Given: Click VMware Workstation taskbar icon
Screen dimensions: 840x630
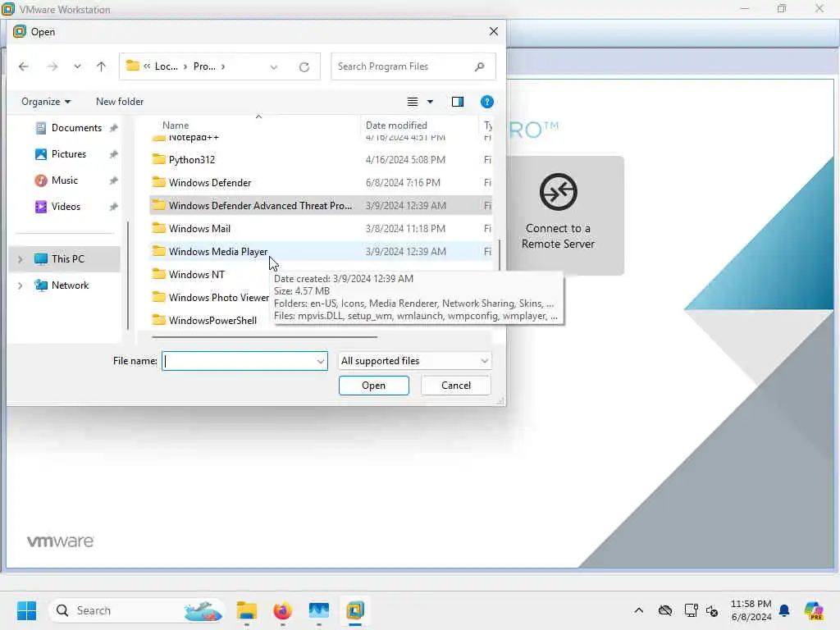Looking at the screenshot, I should (x=355, y=610).
